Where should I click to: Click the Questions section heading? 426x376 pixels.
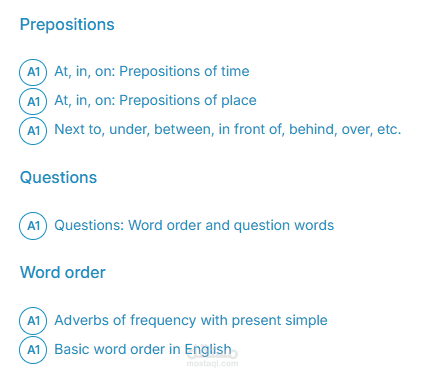click(58, 177)
